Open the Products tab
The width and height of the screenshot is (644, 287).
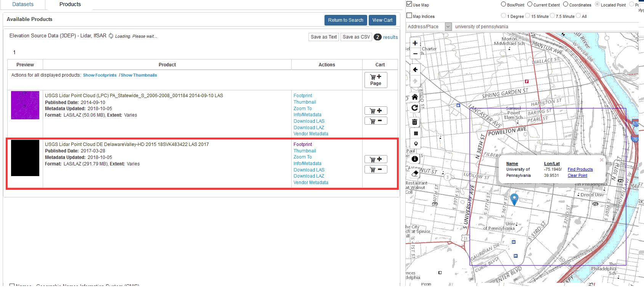[70, 5]
